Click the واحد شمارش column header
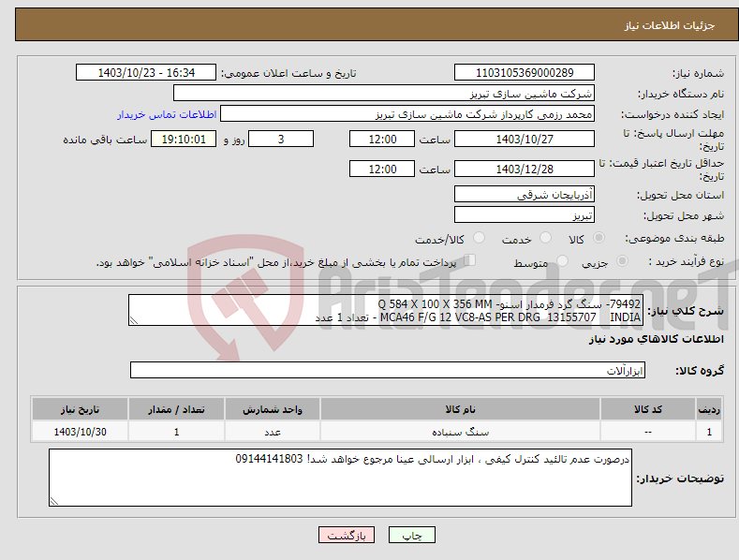The image size is (739, 560). click(x=273, y=409)
